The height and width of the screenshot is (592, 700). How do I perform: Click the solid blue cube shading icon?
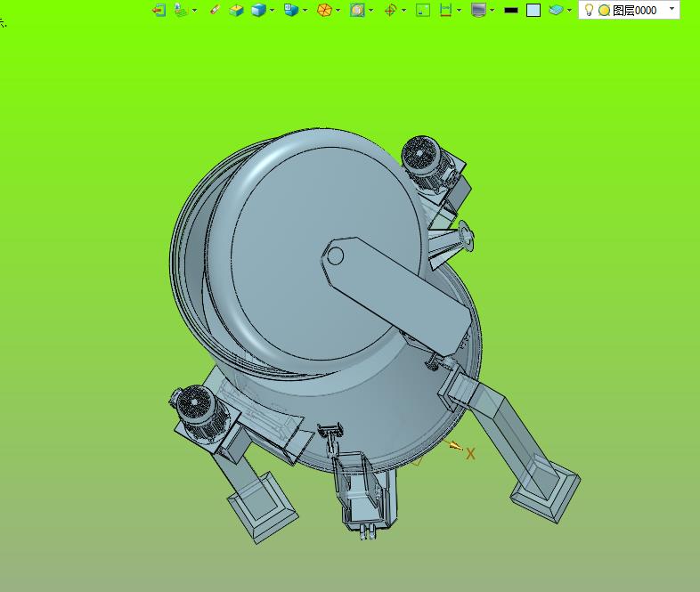coord(258,10)
